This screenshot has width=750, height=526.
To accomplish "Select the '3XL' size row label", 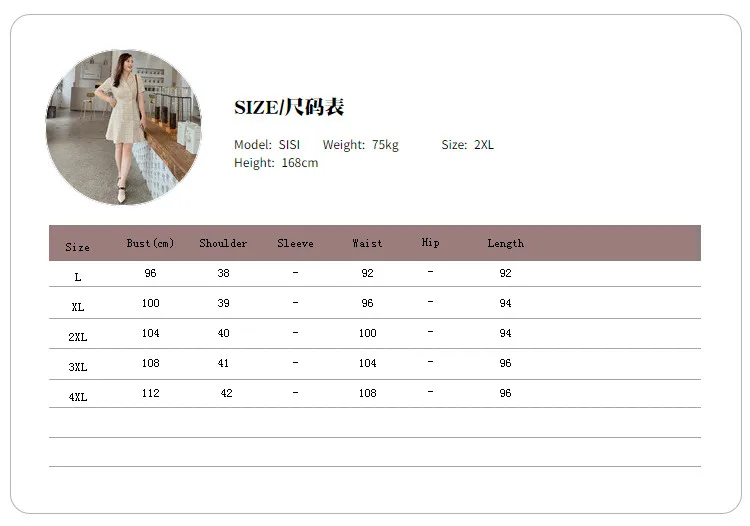I will pyautogui.click(x=78, y=367).
